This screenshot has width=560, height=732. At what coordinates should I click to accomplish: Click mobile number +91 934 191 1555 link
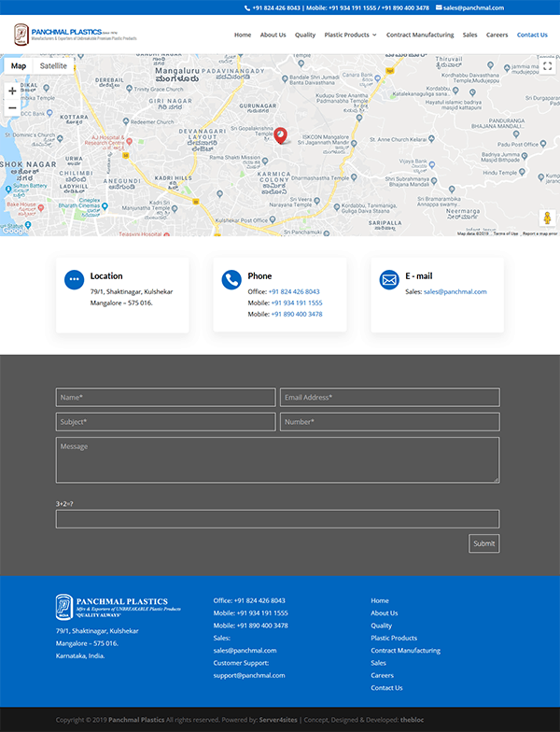pos(297,303)
